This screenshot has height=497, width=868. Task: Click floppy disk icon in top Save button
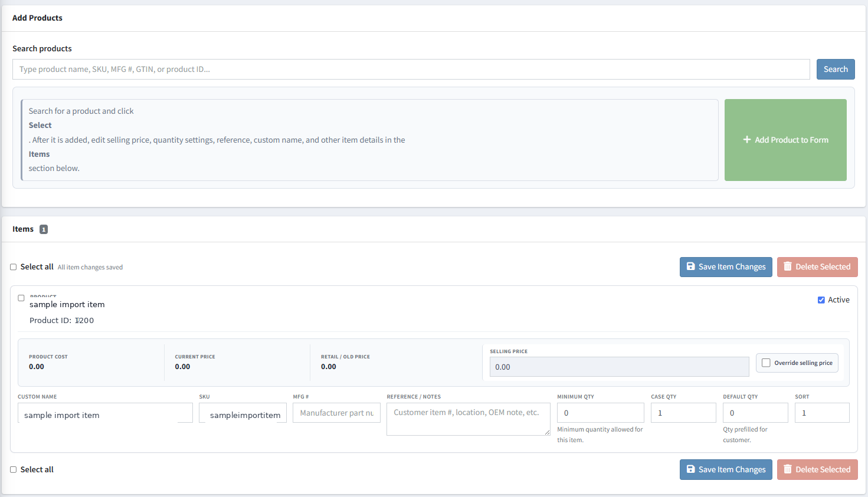coord(690,266)
